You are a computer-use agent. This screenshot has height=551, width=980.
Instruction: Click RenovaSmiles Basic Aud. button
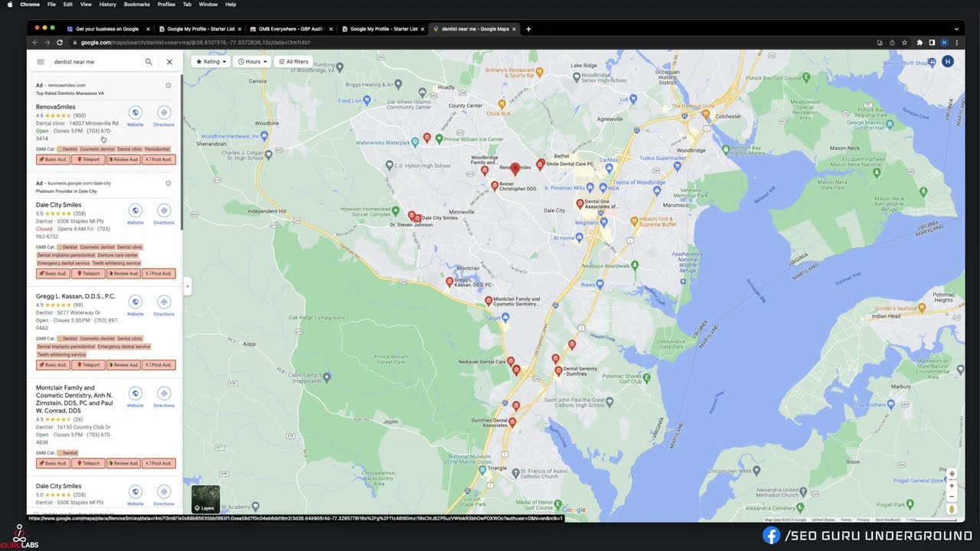pyautogui.click(x=53, y=160)
